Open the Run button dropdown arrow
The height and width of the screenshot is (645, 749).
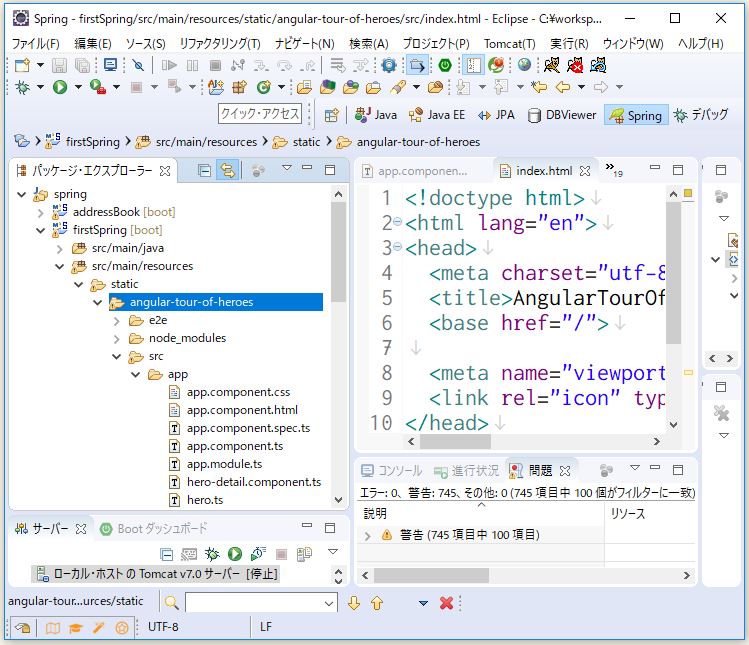click(78, 87)
